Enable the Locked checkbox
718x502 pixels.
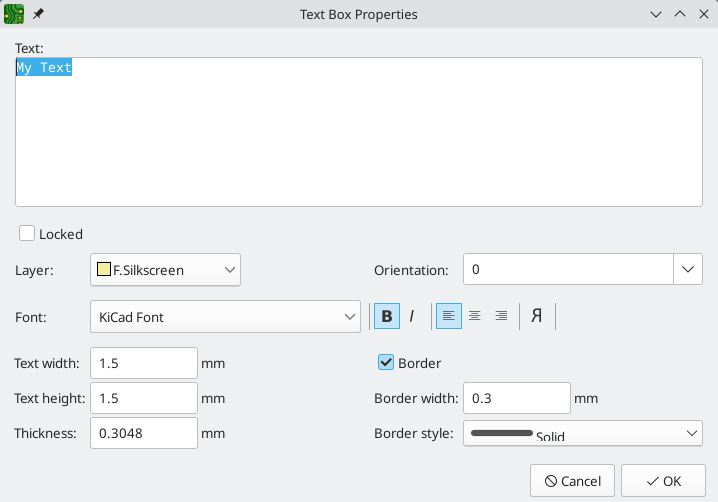27,234
